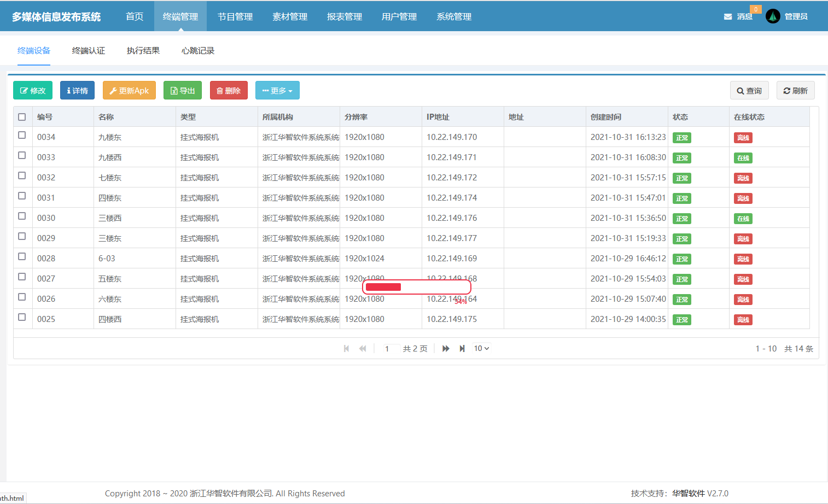This screenshot has height=504, width=828.
Task: Click the administrator avatar icon
Action: click(x=773, y=16)
